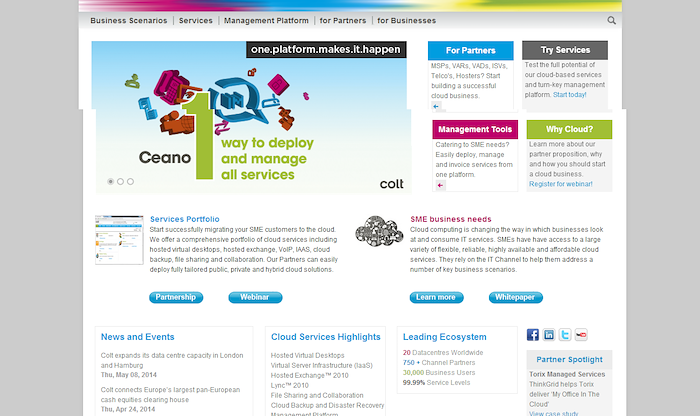
Task: Open the SME business needs heading
Action: pyautogui.click(x=451, y=219)
